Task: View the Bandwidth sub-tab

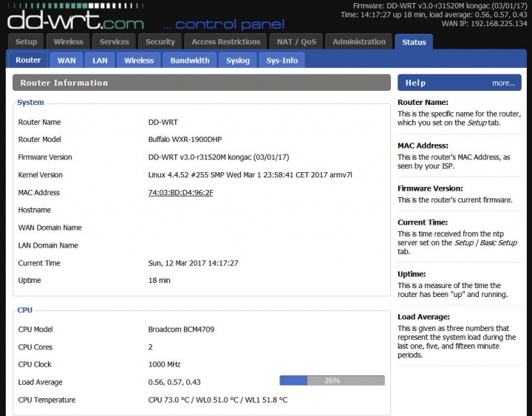Action: click(x=190, y=61)
